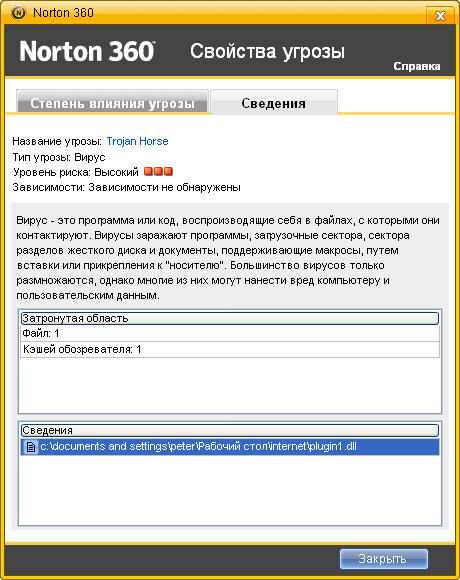Click the Тип угрозы: Вирус text

(x=59, y=157)
